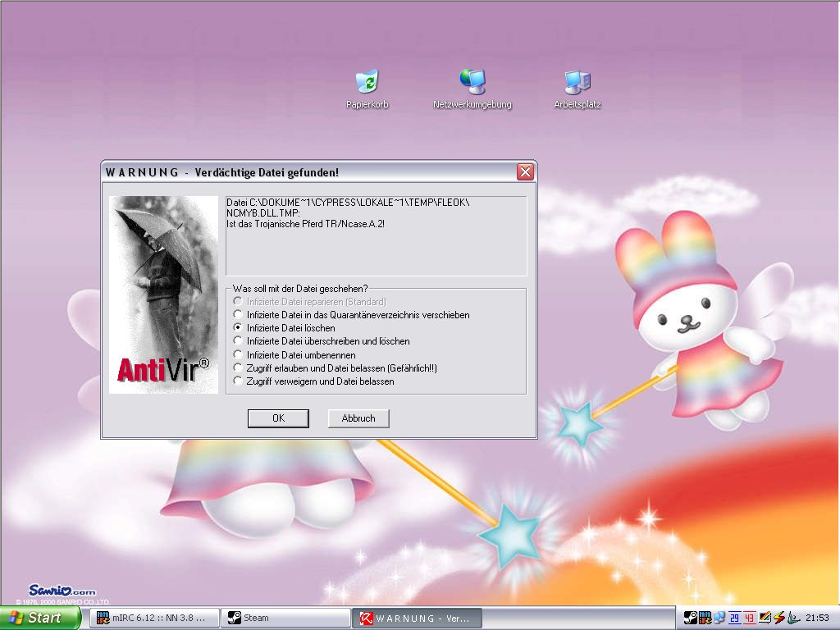The image size is (840, 630).
Task: Open the Windows Start menu
Action: (40, 618)
